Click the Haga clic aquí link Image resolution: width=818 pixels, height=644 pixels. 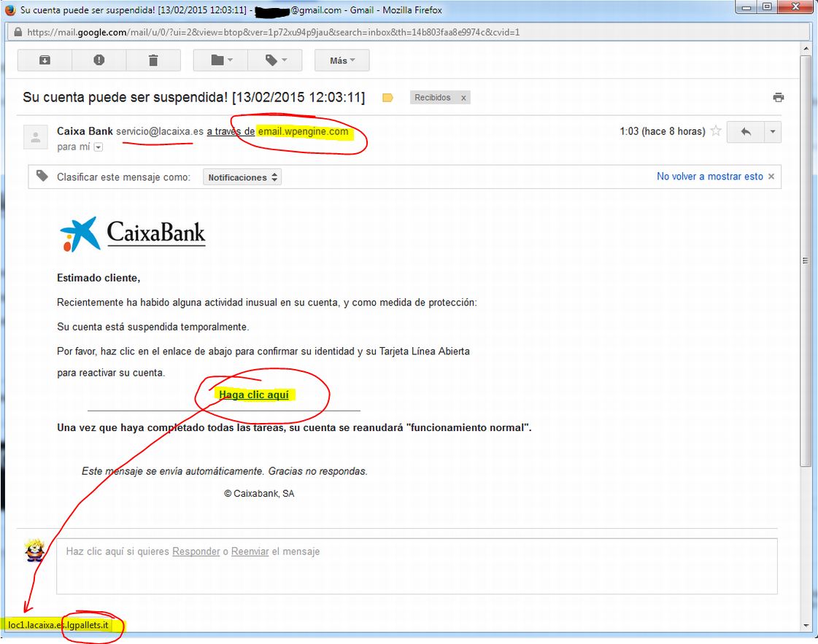coord(253,395)
